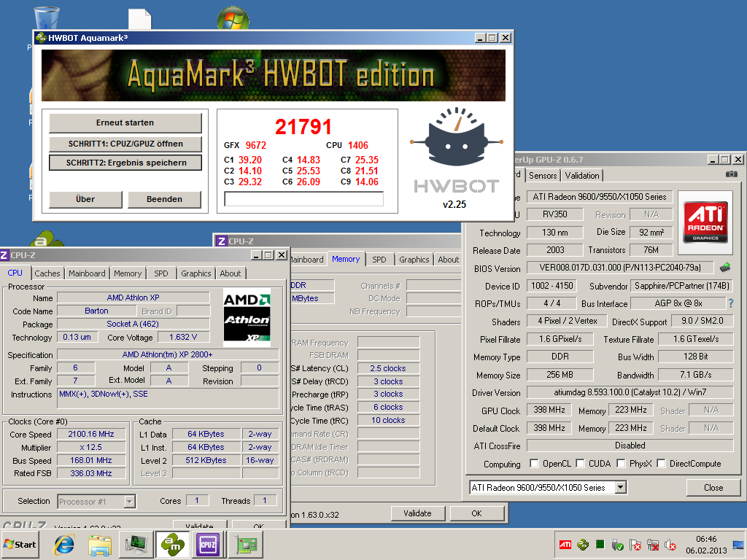Viewport: 747px width, 560px height.
Task: Open the Memory tab in front CPU-Z
Action: 128,273
